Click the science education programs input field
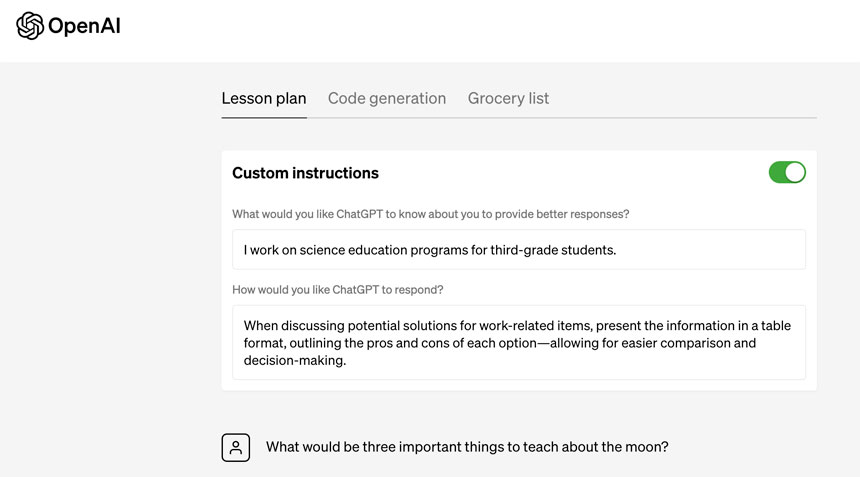Screen dimensions: 860x477 pos(518,250)
